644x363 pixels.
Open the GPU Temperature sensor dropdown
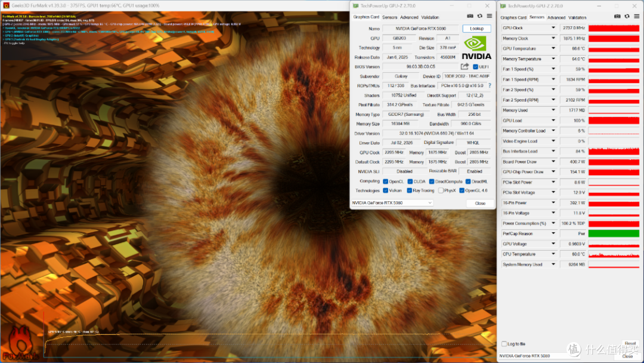click(x=553, y=48)
